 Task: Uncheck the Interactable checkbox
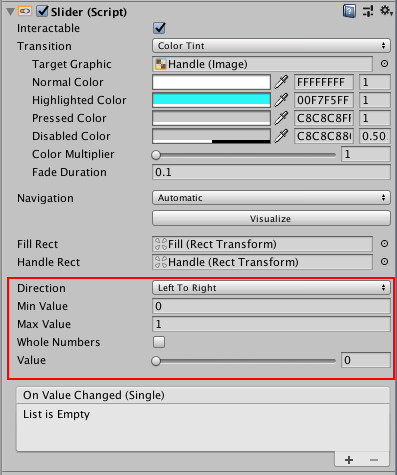(159, 28)
